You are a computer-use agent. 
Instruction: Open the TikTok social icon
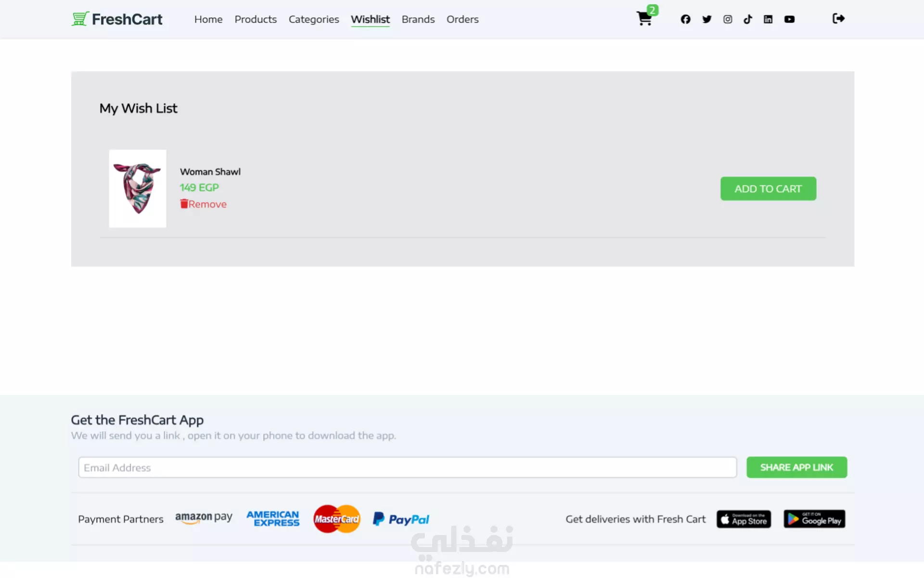click(748, 19)
